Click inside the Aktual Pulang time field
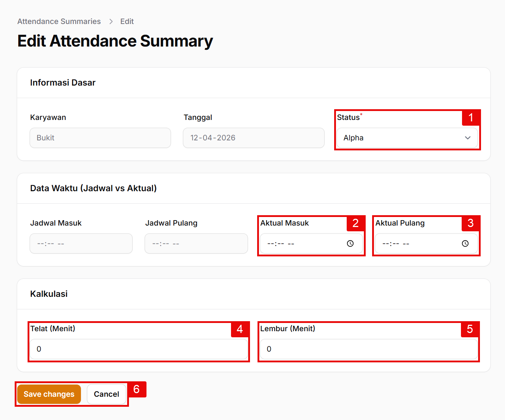The image size is (505, 420). click(x=415, y=243)
